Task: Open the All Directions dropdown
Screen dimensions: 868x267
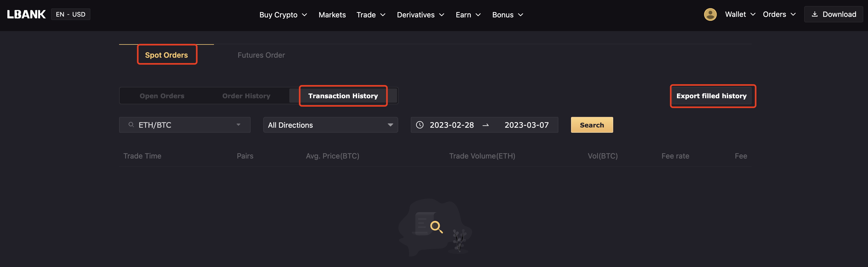Action: [x=330, y=125]
